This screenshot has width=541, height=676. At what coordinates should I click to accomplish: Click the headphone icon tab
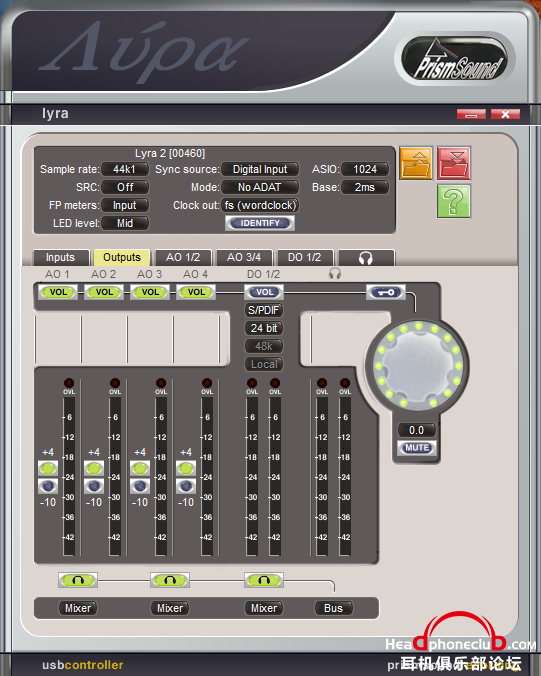point(366,258)
